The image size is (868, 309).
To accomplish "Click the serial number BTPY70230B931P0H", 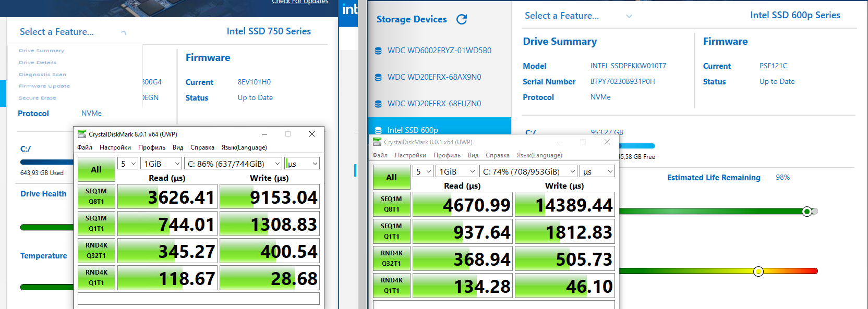I will click(623, 81).
